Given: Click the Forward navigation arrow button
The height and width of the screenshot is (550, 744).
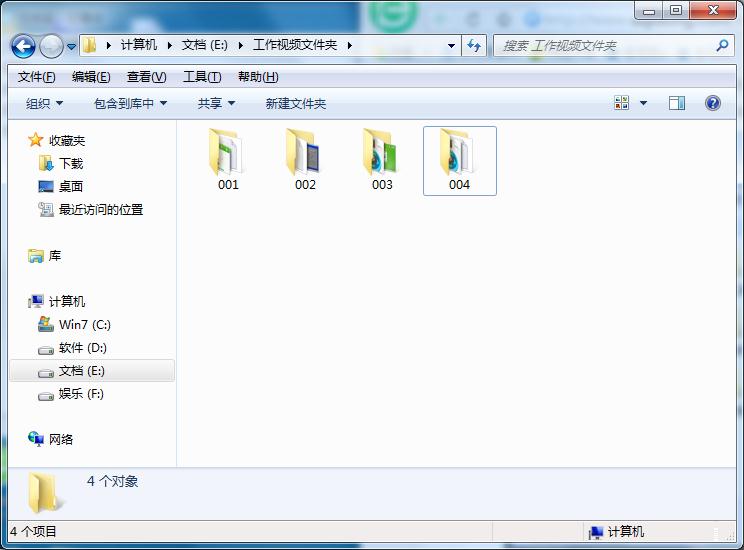Looking at the screenshot, I should pos(51,47).
